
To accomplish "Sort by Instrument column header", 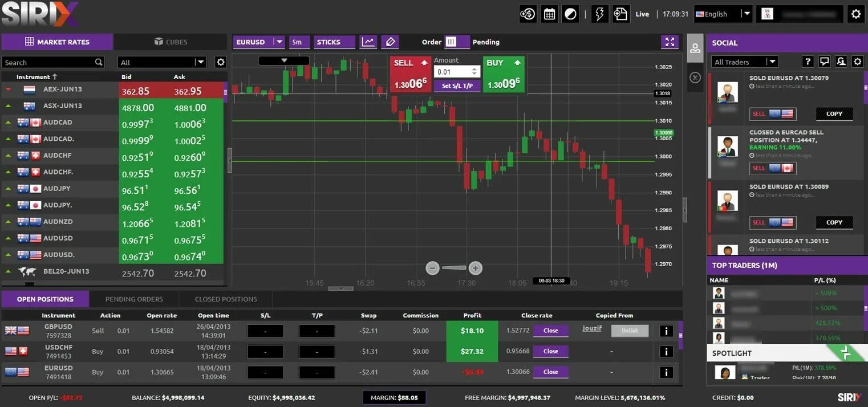I will tap(37, 76).
